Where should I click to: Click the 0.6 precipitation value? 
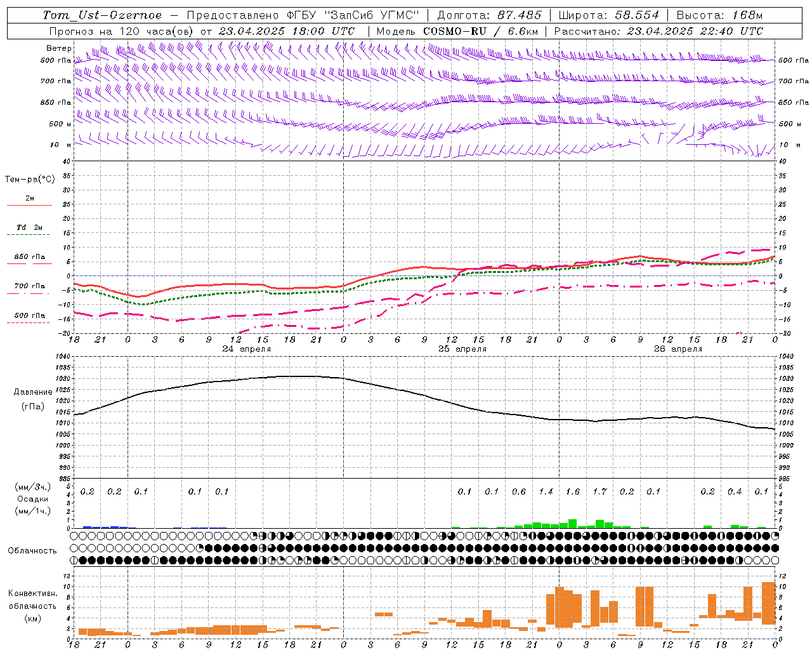click(519, 492)
